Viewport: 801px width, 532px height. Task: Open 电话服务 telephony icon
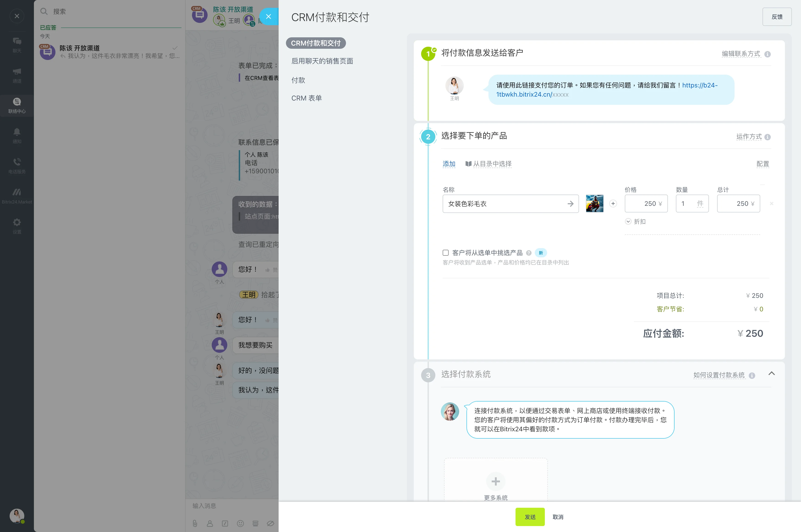coord(17,166)
